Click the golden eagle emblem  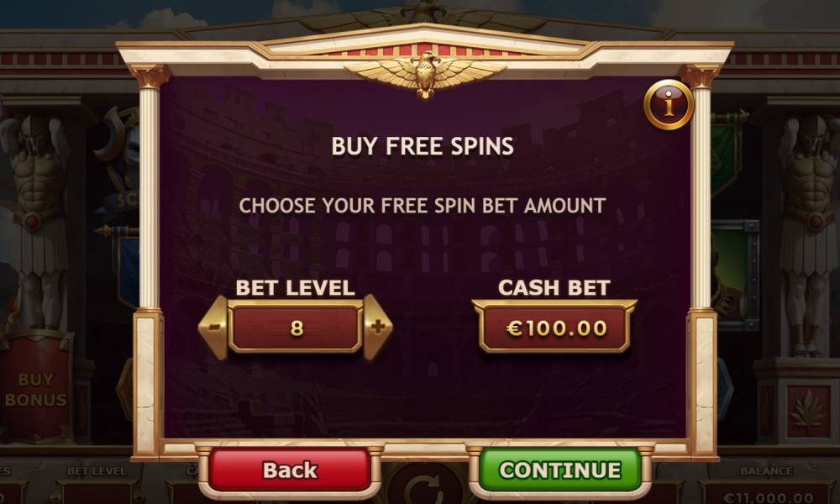pyautogui.click(x=425, y=73)
